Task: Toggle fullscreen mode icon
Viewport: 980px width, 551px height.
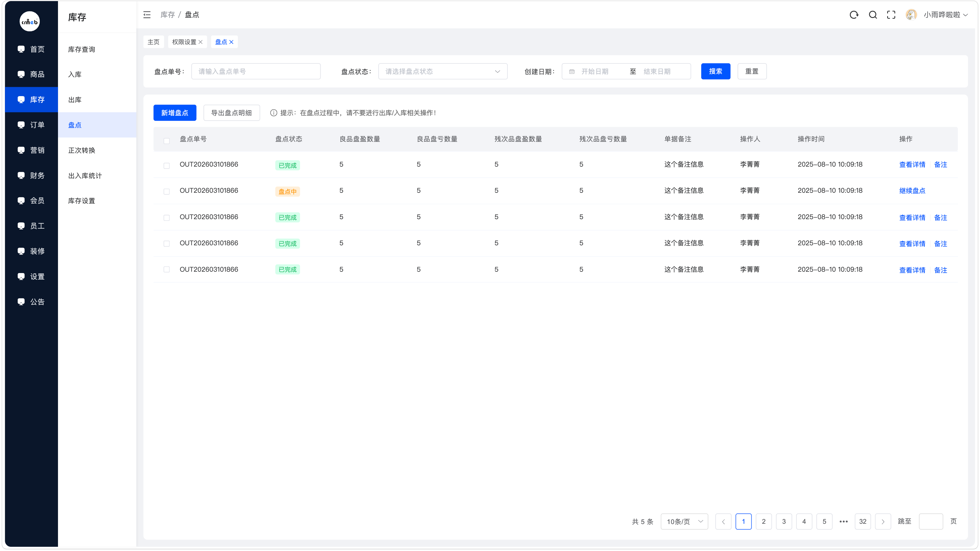Action: pyautogui.click(x=891, y=15)
